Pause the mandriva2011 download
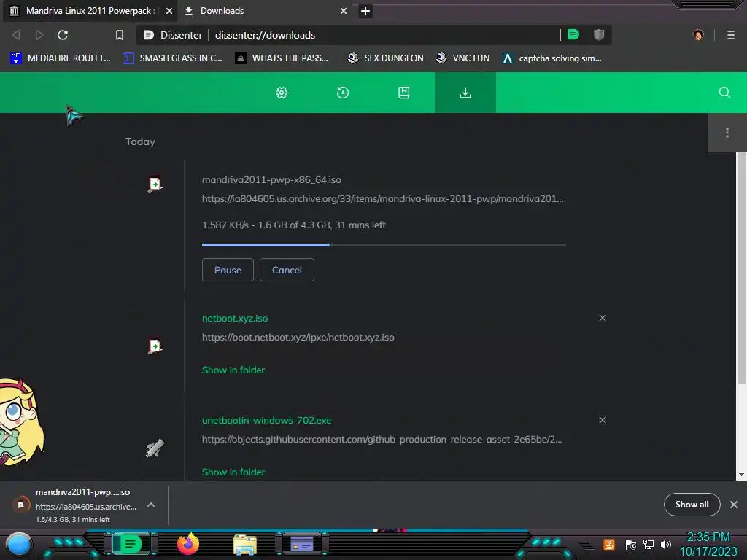The width and height of the screenshot is (747, 560). pyautogui.click(x=228, y=270)
